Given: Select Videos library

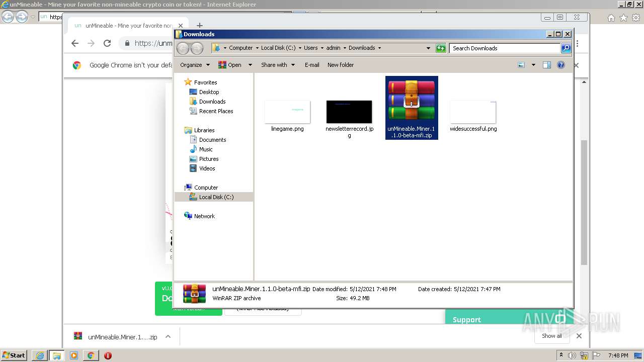Looking at the screenshot, I should coord(207,168).
